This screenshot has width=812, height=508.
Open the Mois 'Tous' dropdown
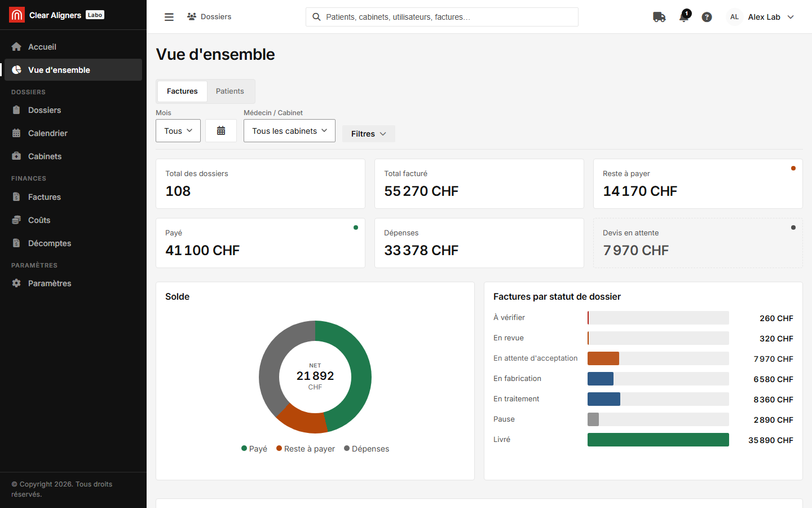[x=178, y=130]
